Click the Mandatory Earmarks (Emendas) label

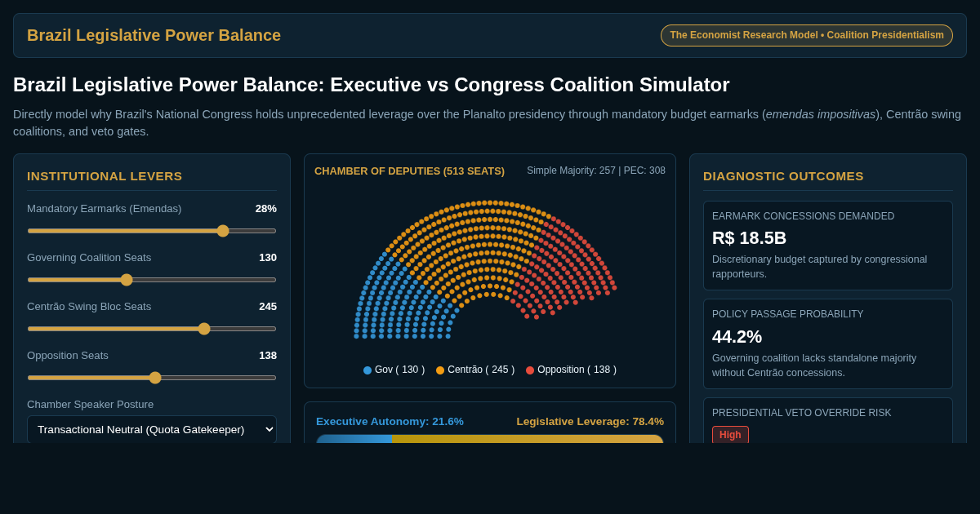coord(104,208)
